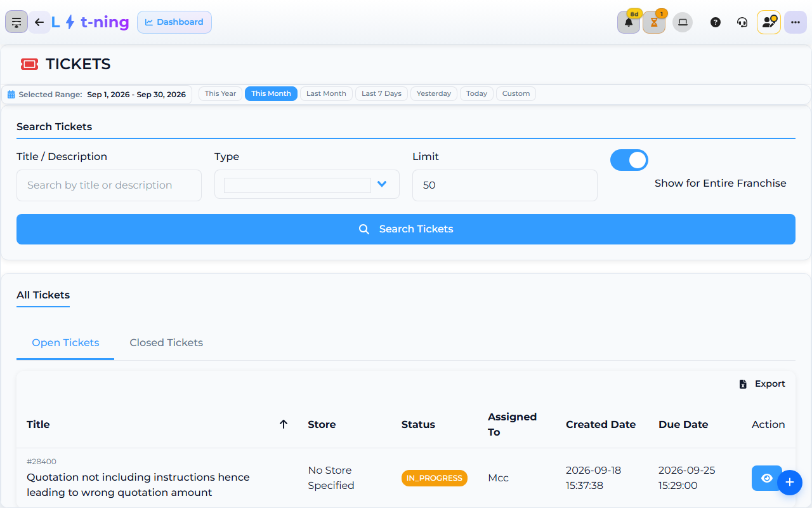812x508 pixels.
Task: Select the Today range
Action: click(x=476, y=94)
